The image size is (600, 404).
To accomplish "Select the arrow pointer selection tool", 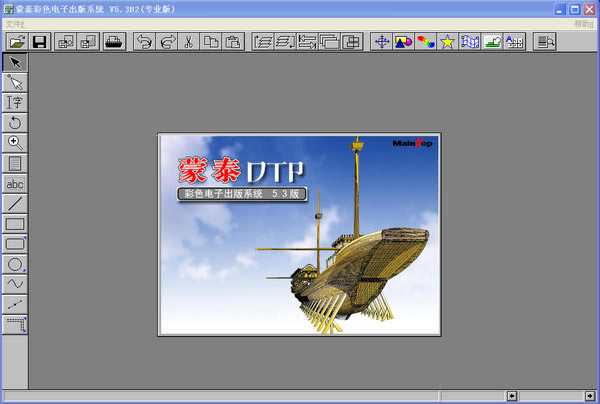I will pyautogui.click(x=15, y=63).
